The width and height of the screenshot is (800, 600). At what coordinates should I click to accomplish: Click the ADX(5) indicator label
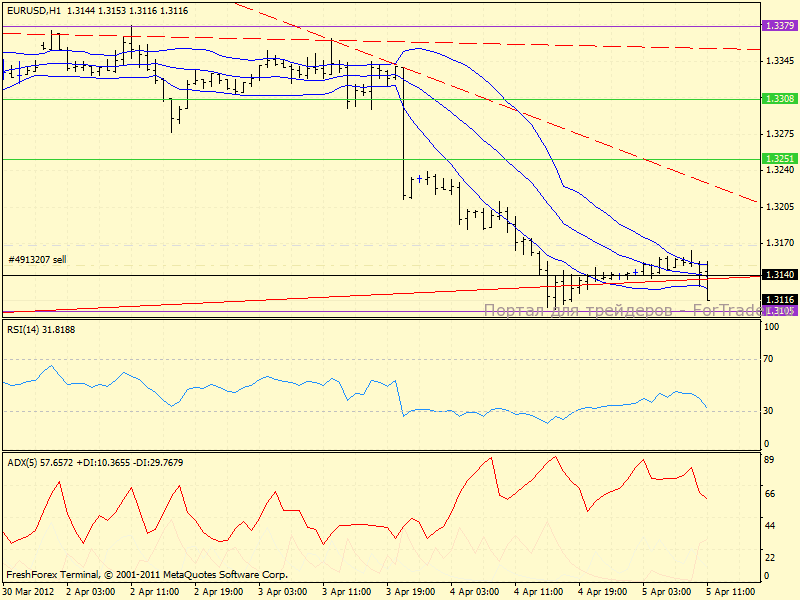24,462
